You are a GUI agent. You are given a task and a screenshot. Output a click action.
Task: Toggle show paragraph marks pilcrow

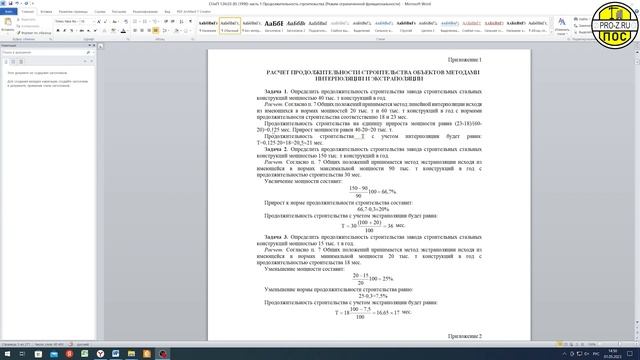click(x=191, y=22)
